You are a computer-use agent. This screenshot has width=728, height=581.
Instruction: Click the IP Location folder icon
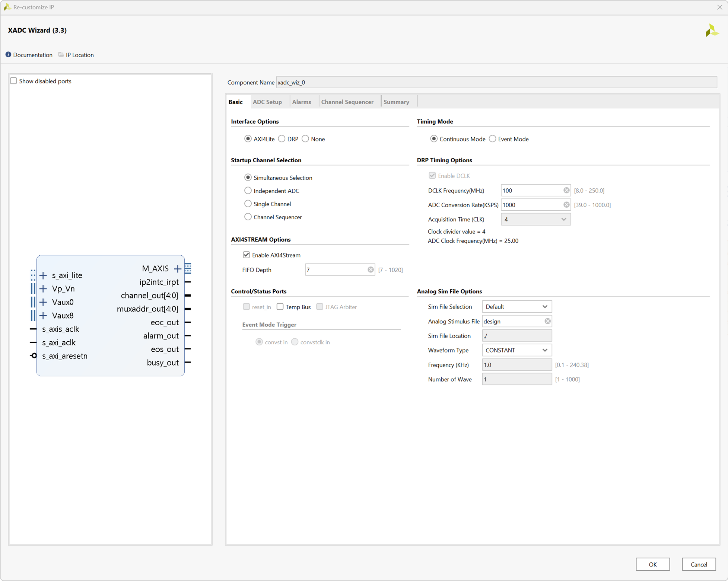[61, 55]
